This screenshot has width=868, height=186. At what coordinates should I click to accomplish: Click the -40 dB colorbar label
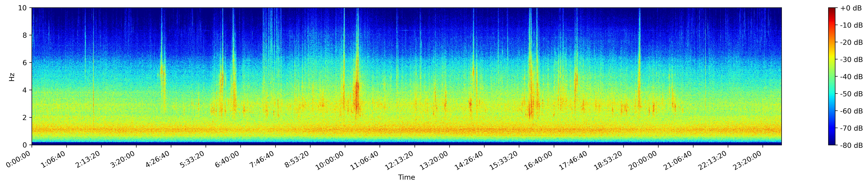click(851, 77)
